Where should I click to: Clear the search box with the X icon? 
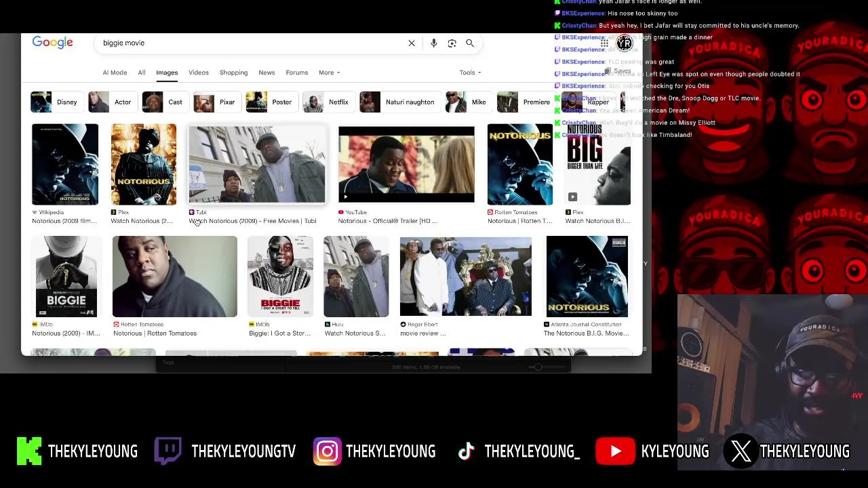412,43
